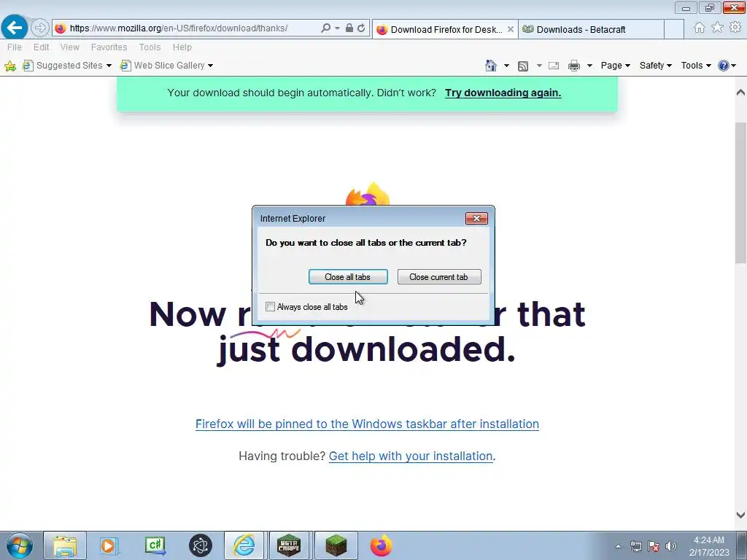Click the Add to Favorites bar star icon
This screenshot has height=560, width=747.
[10, 66]
